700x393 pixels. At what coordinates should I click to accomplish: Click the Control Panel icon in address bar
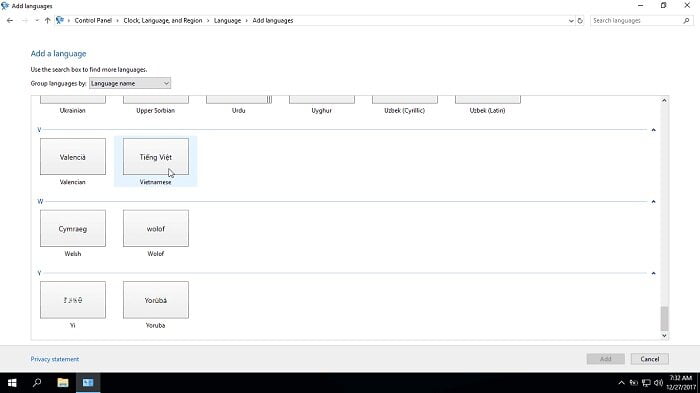coord(60,20)
